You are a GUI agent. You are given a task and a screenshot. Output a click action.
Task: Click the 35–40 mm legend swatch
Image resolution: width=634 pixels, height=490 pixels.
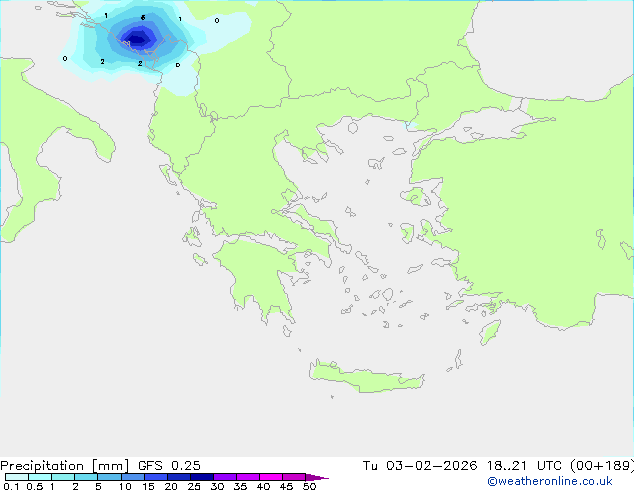click(x=248, y=477)
